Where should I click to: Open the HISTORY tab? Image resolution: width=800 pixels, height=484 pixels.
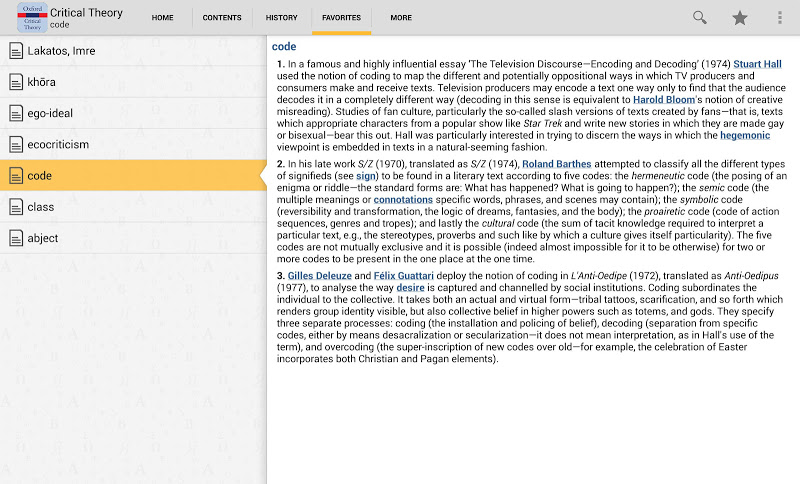[281, 17]
